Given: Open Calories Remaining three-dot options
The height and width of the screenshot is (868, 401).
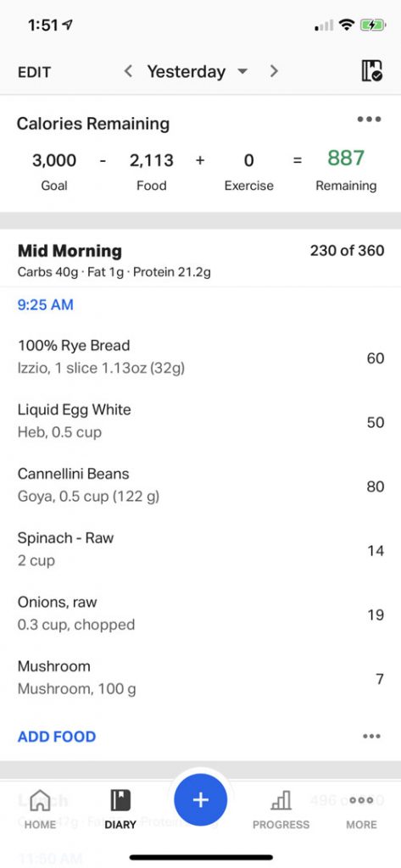Looking at the screenshot, I should pyautogui.click(x=369, y=119).
